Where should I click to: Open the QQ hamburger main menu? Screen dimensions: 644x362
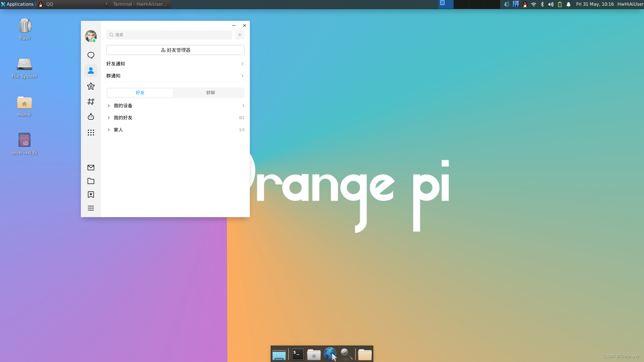[91, 208]
